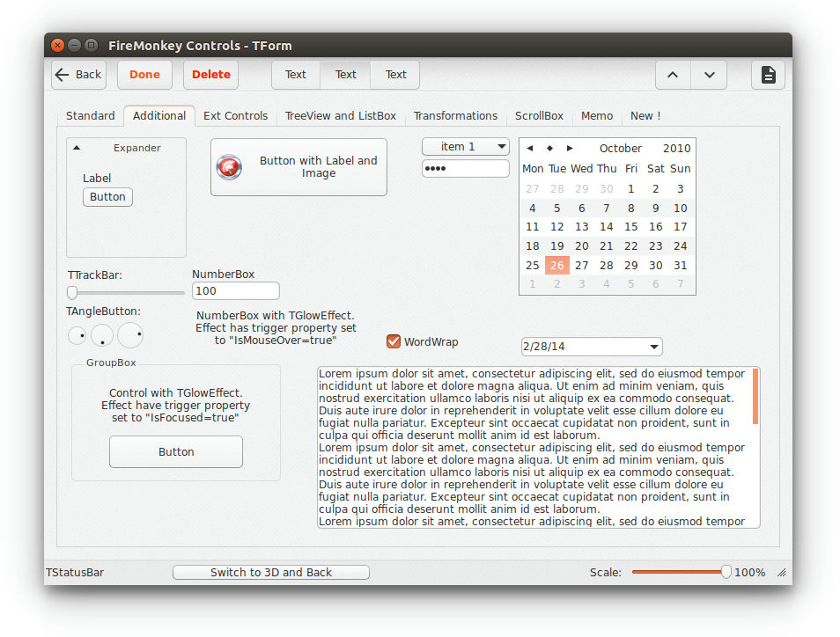Click the document page icon button
840x637 pixels.
click(x=768, y=75)
